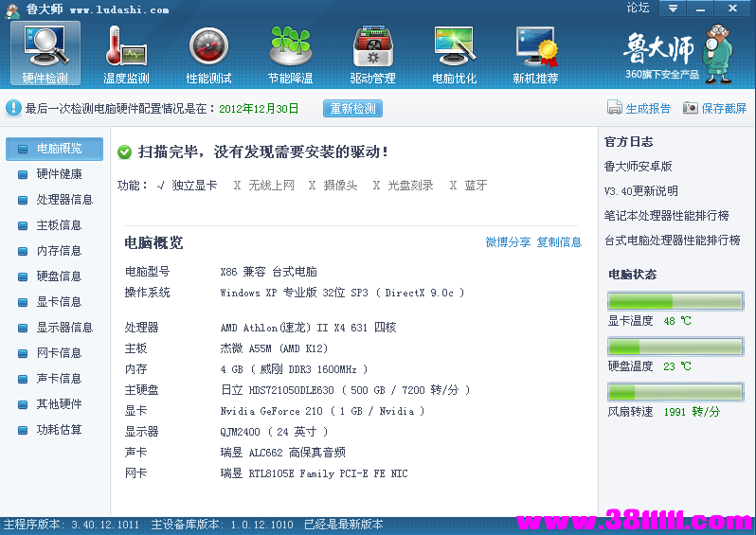Image resolution: width=756 pixels, height=535 pixels.
Task: Select 电脑概览 in the sidebar
Action: (55, 149)
